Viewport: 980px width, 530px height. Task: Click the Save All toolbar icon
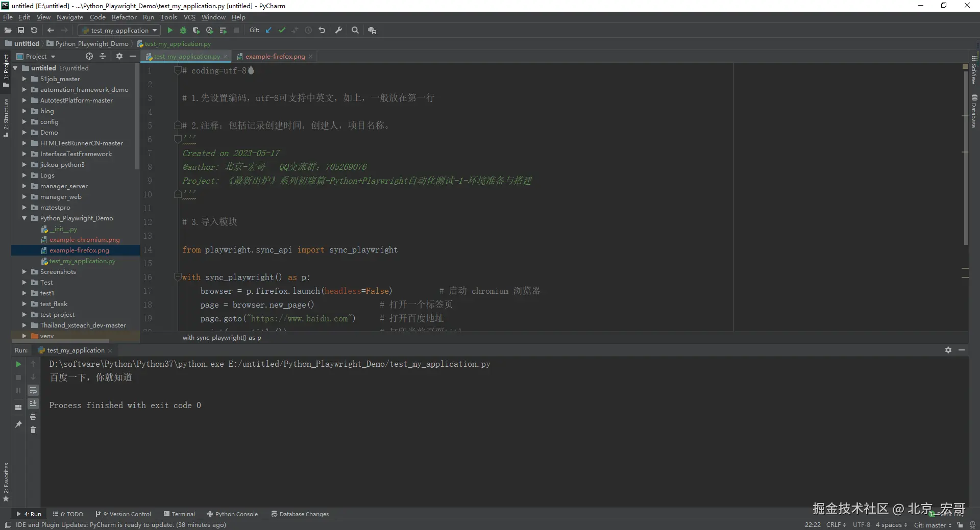[x=21, y=31]
